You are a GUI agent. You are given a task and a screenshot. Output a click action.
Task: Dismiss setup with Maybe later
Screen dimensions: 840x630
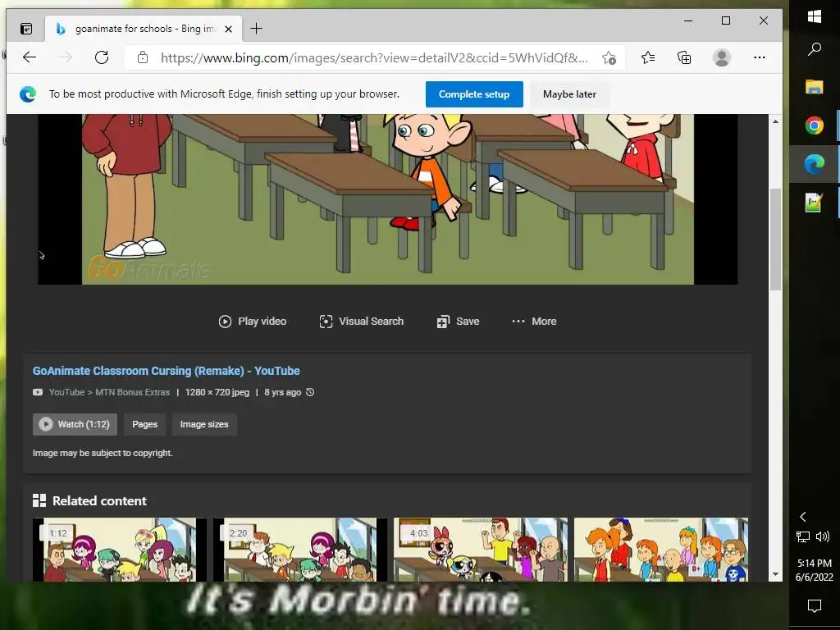click(569, 94)
